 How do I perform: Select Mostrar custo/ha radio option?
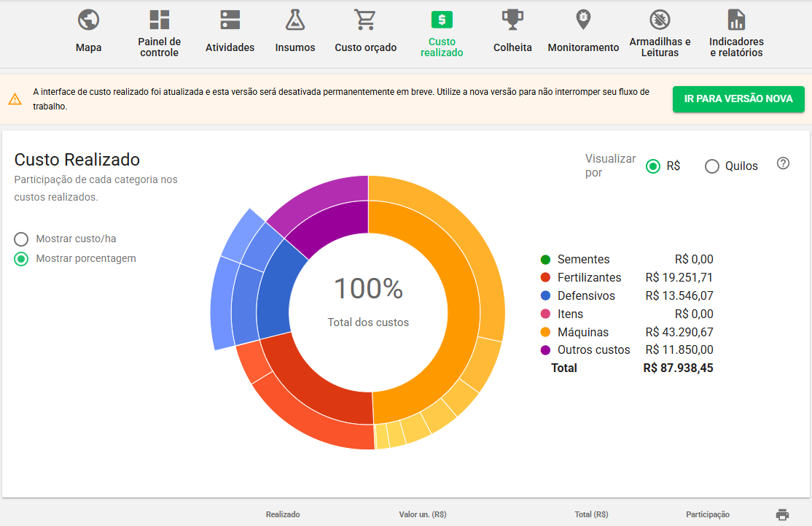point(22,239)
